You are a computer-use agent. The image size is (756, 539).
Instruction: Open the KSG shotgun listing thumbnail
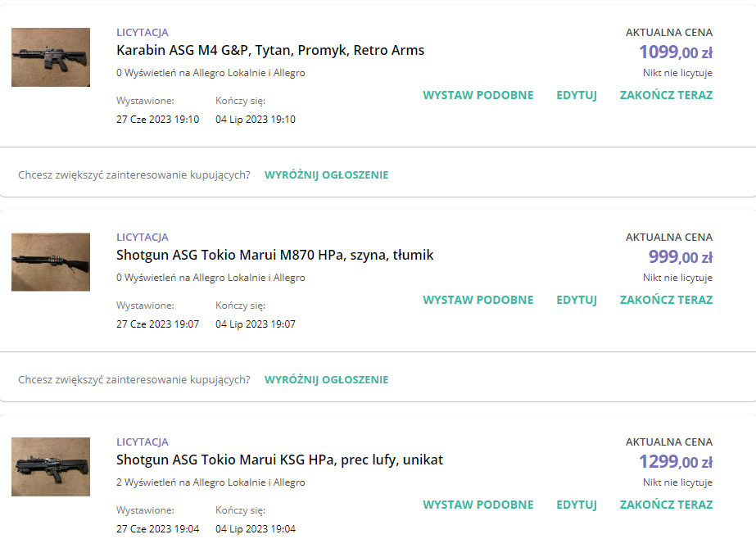coord(51,467)
